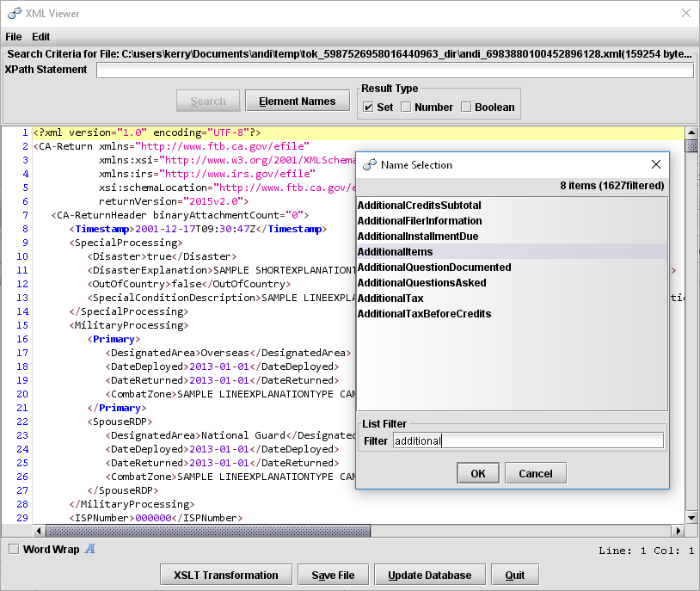Toggle the Set result type checkbox
Viewport: 700px width, 591px height.
(368, 108)
